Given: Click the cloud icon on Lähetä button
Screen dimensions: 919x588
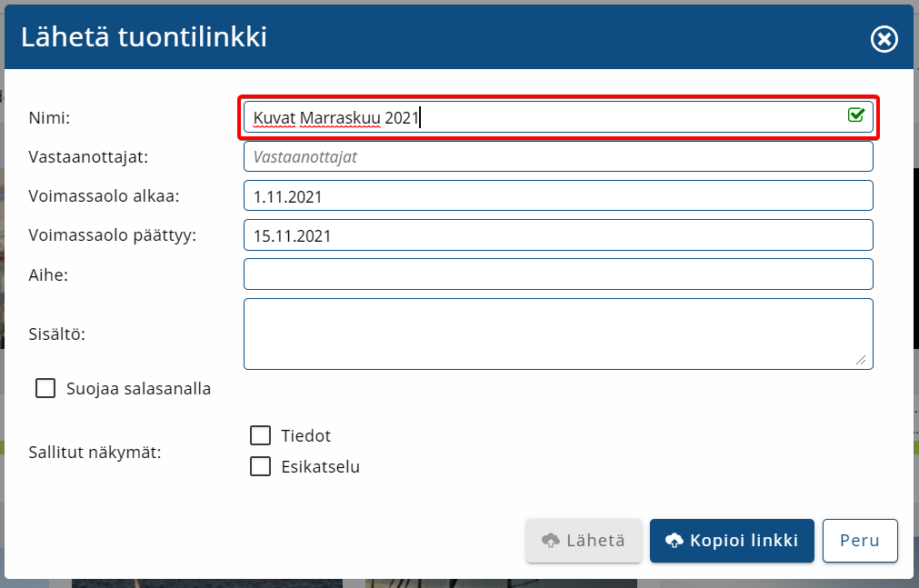Looking at the screenshot, I should pos(550,541).
